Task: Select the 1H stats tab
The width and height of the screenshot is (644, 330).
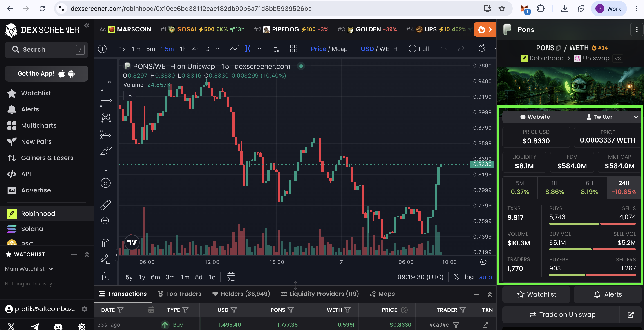Action: 555,187
